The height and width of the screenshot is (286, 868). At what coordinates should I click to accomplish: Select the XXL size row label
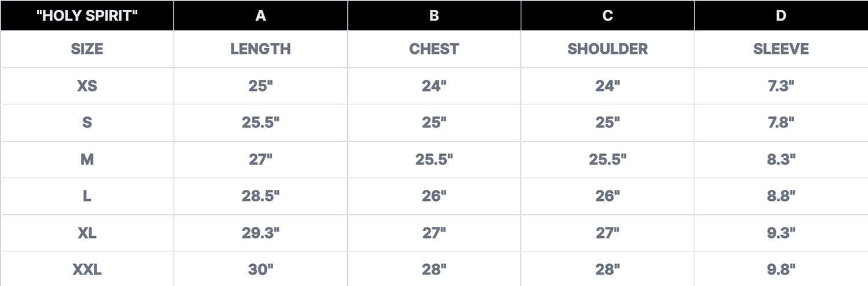87,270
